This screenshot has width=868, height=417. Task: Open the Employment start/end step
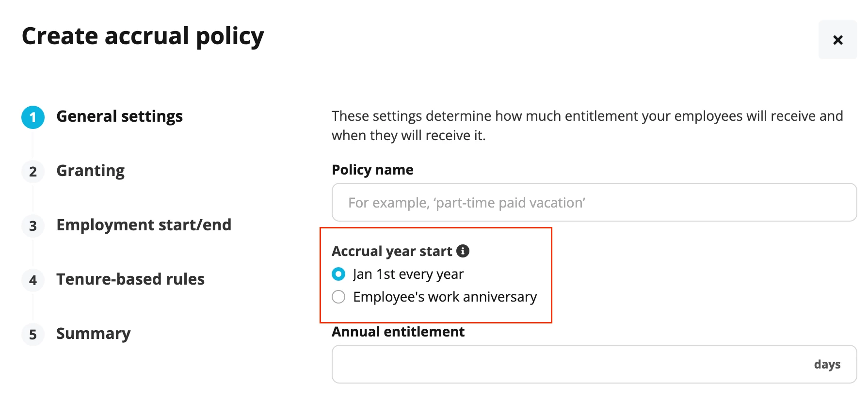(144, 225)
